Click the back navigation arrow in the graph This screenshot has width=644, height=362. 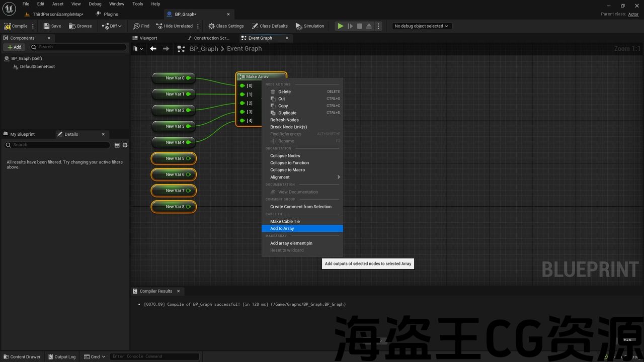[153, 49]
